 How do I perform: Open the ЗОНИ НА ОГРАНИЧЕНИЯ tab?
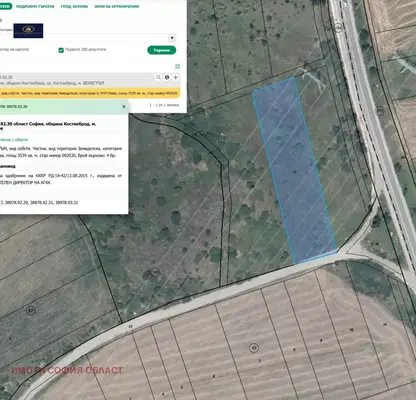(x=117, y=6)
